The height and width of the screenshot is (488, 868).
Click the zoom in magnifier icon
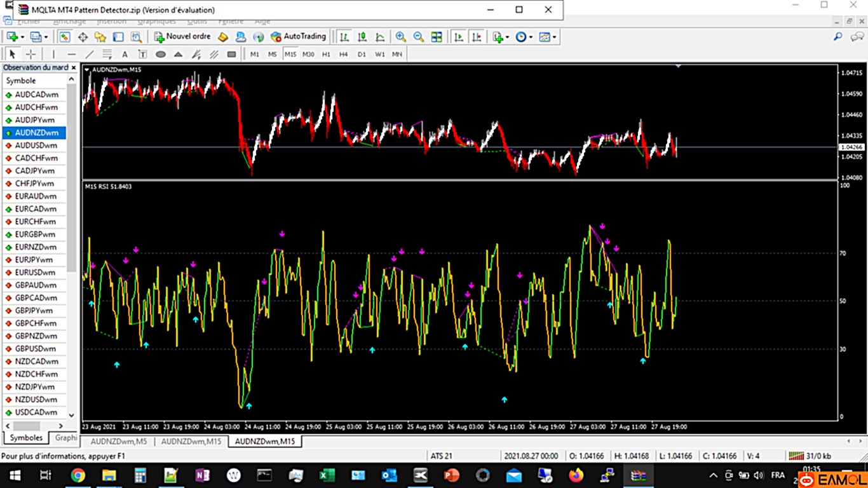400,37
